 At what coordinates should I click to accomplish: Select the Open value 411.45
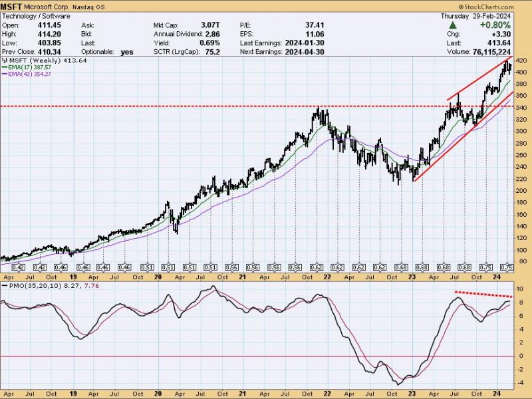[49, 25]
